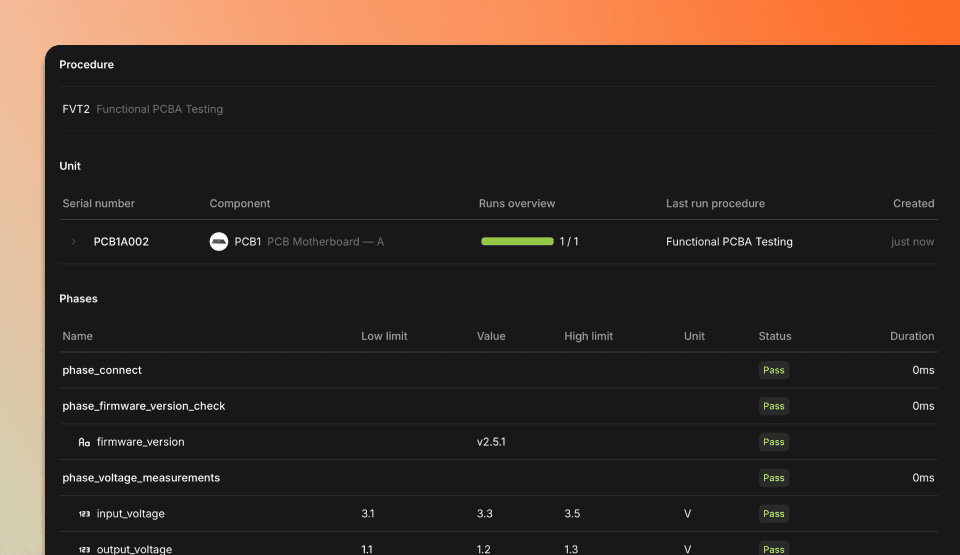Click the Duration column header
Viewport: 960px width, 555px height.
click(912, 336)
